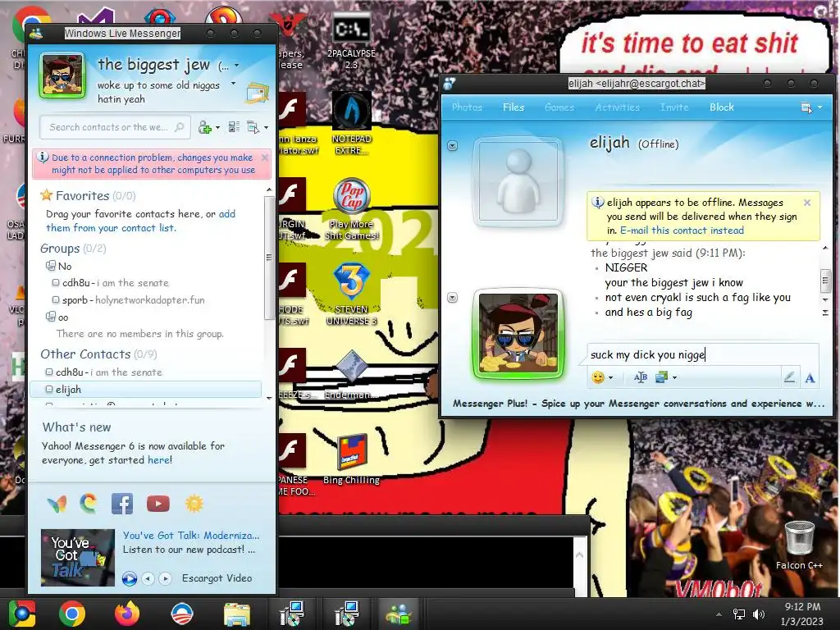The image size is (840, 630).
Task: Open Bing Chilling desktop icon
Action: [x=351, y=459]
